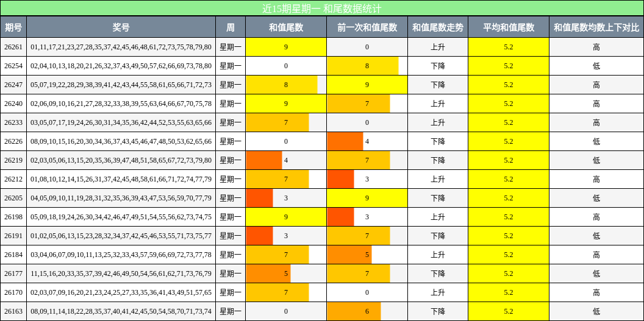Viewport: 644px width, 321px height.
Task: Click the 星期一 cell in row 26163
Action: 231,311
